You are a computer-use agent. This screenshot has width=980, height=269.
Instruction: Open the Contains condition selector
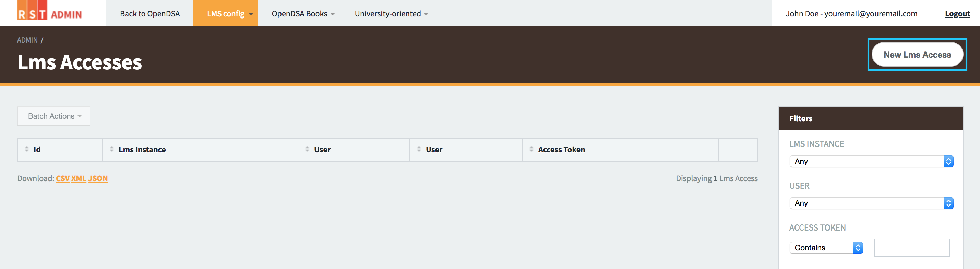(x=826, y=248)
